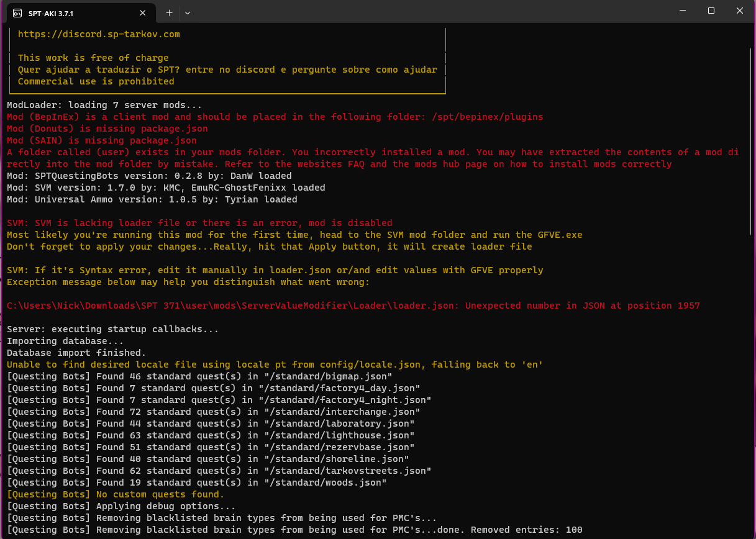Maximize the terminal window
Image resolution: width=756 pixels, height=539 pixels.
[711, 11]
